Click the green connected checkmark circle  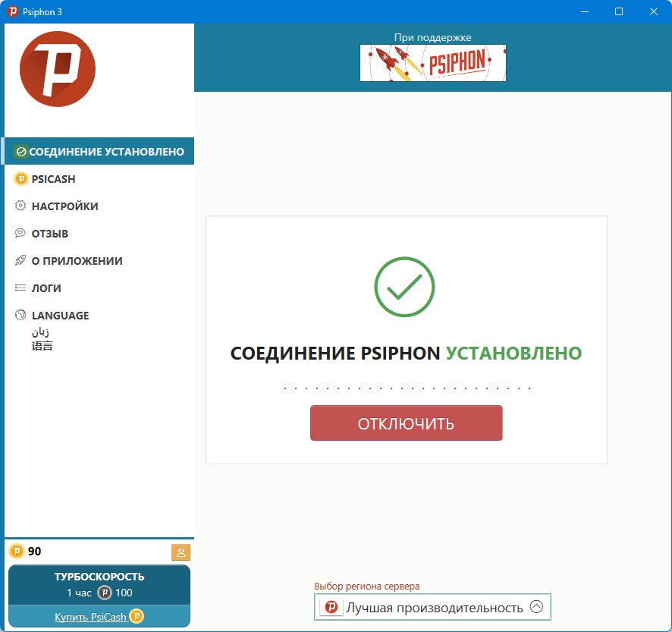404,287
